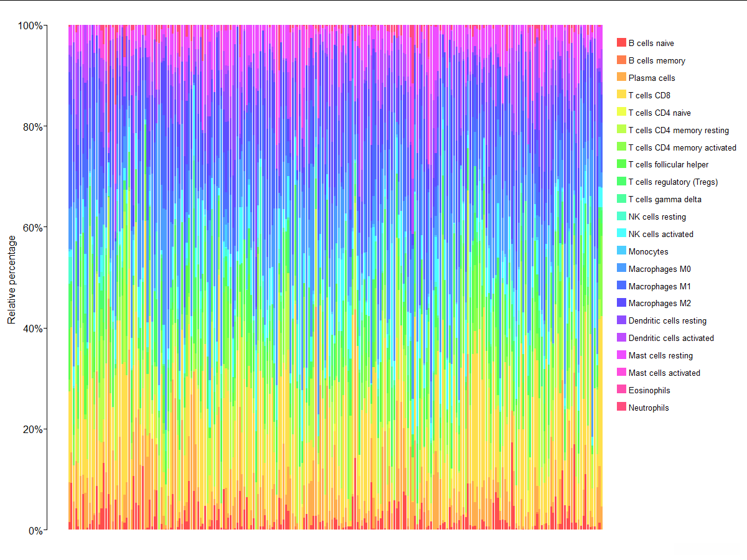The width and height of the screenshot is (747, 560).
Task: Click the NK cells activated cyan swatch
Action: tap(621, 234)
